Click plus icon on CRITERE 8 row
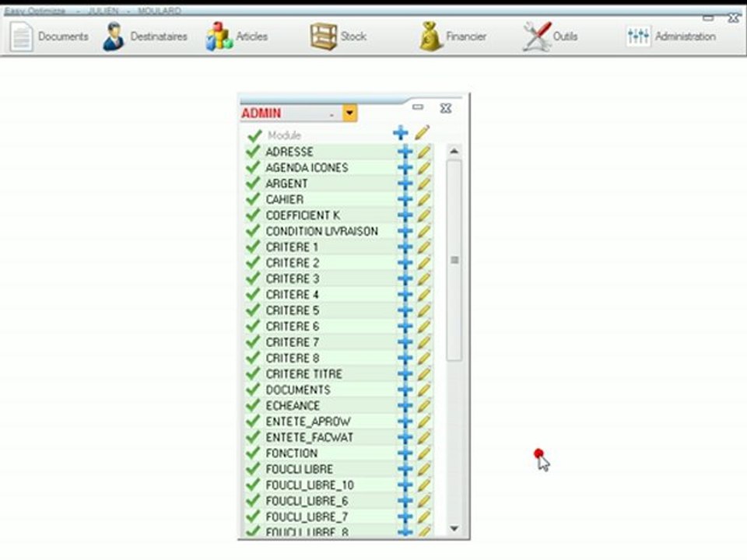The height and width of the screenshot is (560, 747). 405,358
